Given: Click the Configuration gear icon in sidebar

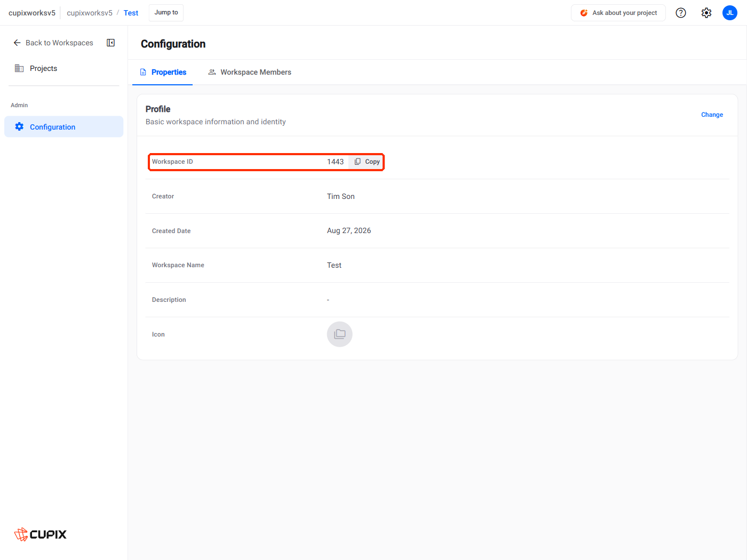Looking at the screenshot, I should point(19,127).
